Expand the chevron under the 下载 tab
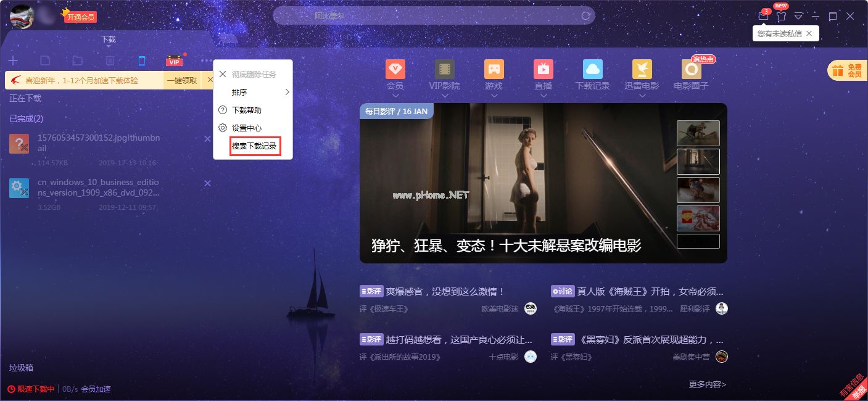The width and height of the screenshot is (868, 401). point(109,48)
